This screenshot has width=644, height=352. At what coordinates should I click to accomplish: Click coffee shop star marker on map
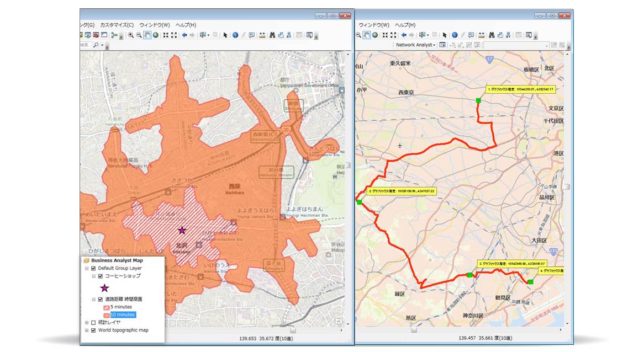pyautogui.click(x=182, y=231)
